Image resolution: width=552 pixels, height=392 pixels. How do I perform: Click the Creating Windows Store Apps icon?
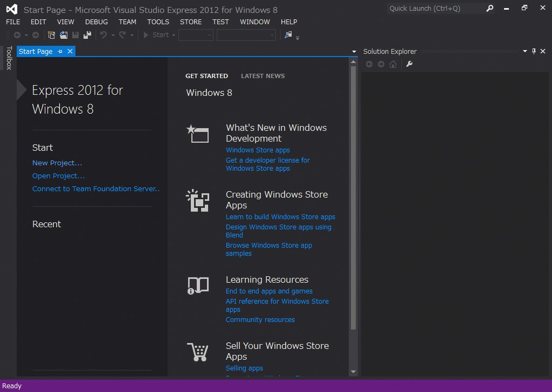pos(197,200)
